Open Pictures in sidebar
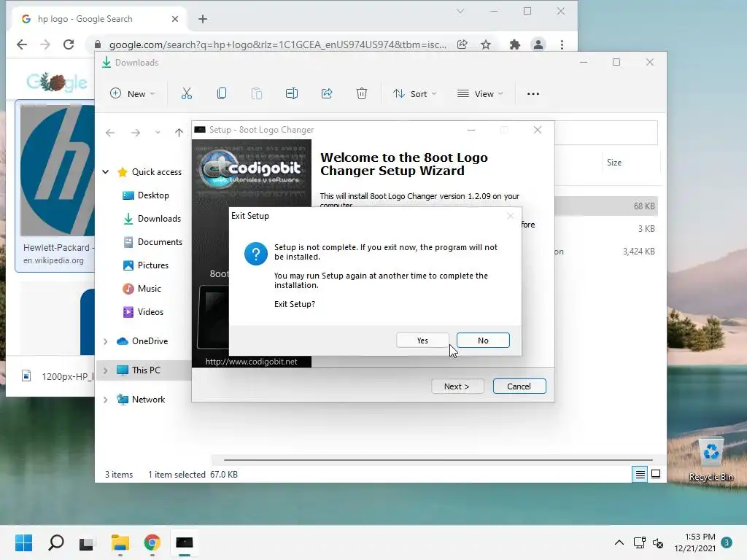 (146, 265)
